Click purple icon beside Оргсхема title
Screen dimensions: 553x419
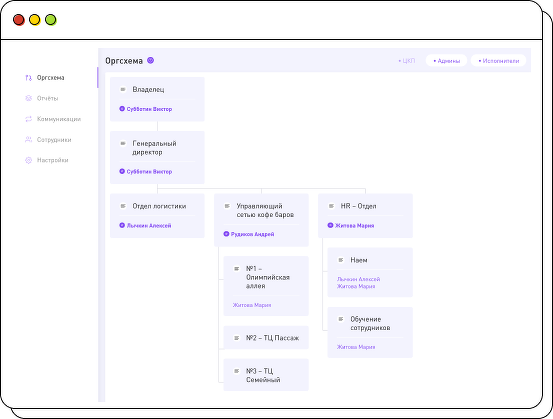[151, 60]
